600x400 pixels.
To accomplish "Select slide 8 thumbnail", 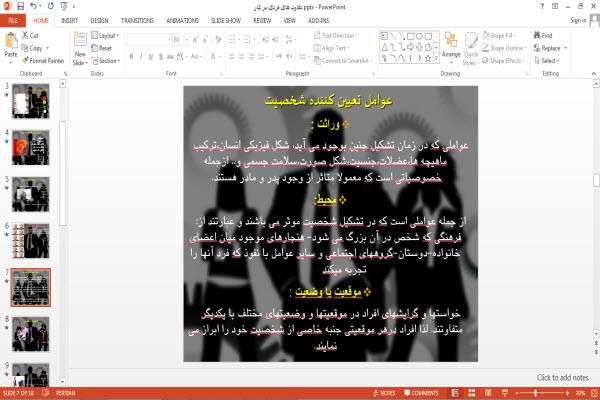I will click(x=31, y=334).
